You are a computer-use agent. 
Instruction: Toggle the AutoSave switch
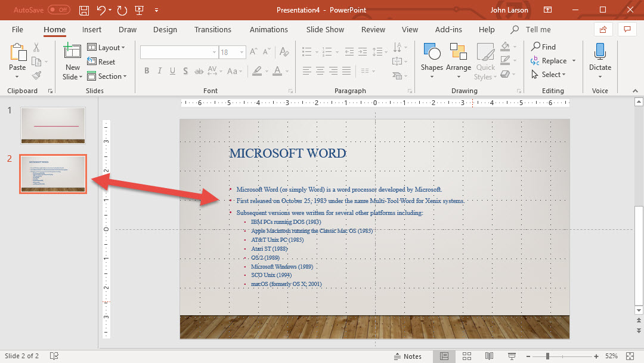coord(58,10)
